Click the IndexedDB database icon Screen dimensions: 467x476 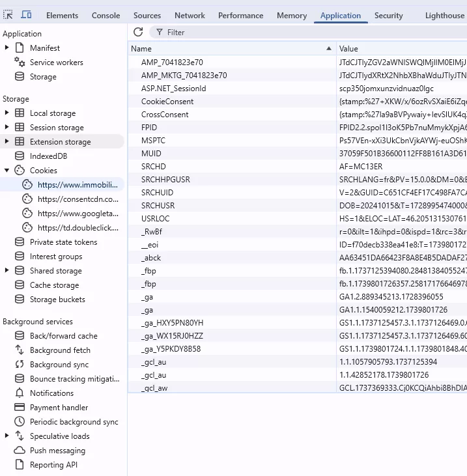20,156
